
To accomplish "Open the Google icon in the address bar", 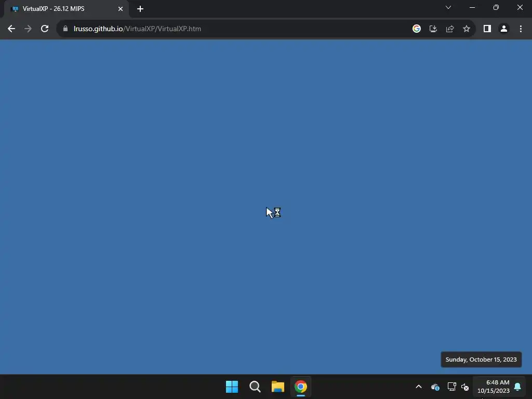I will 417,29.
